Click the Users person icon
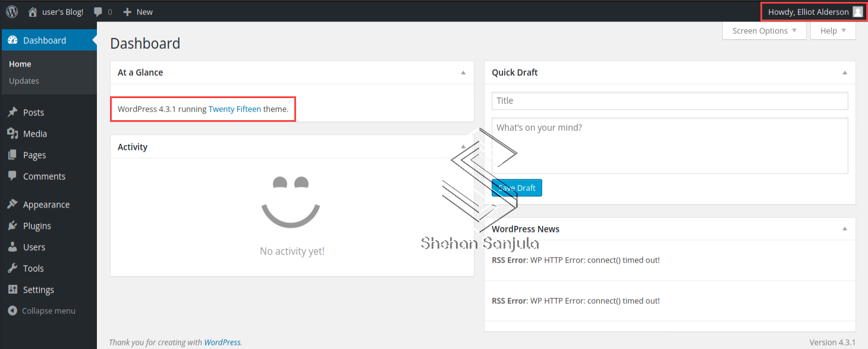Screen dimensions: 868x349 [12, 247]
